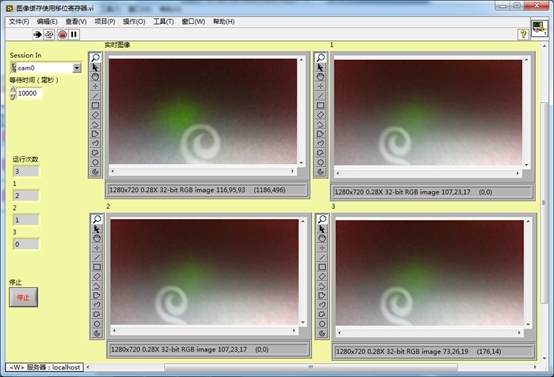This screenshot has height=377, width=554.
Task: Select Rectangle tool in live image palette
Action: pyautogui.click(x=95, y=105)
